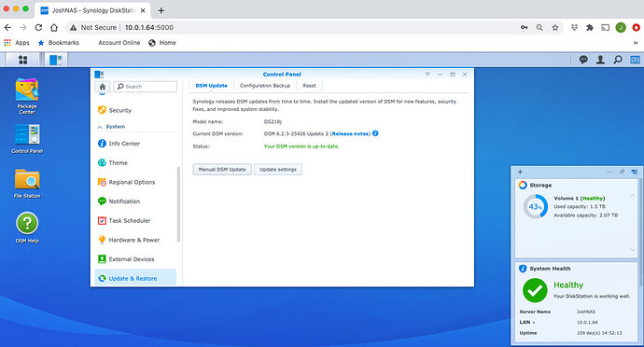
Task: Open Control Panel desktop icon
Action: pos(27,139)
